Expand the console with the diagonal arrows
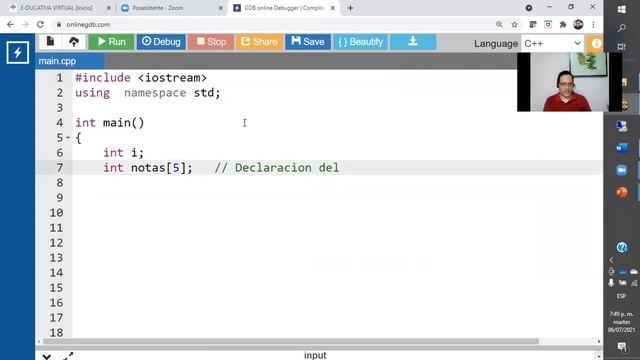Image resolution: width=640 pixels, height=360 pixels. [x=68, y=356]
